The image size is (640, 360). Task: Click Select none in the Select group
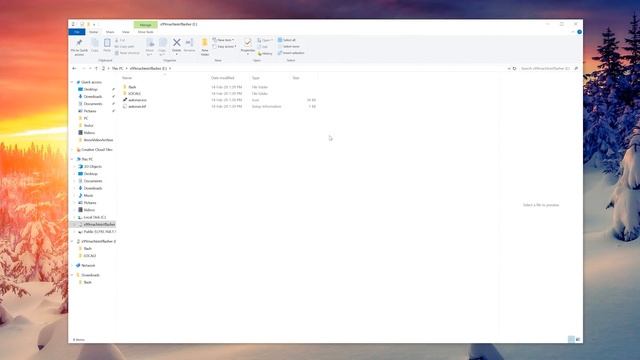(x=289, y=47)
